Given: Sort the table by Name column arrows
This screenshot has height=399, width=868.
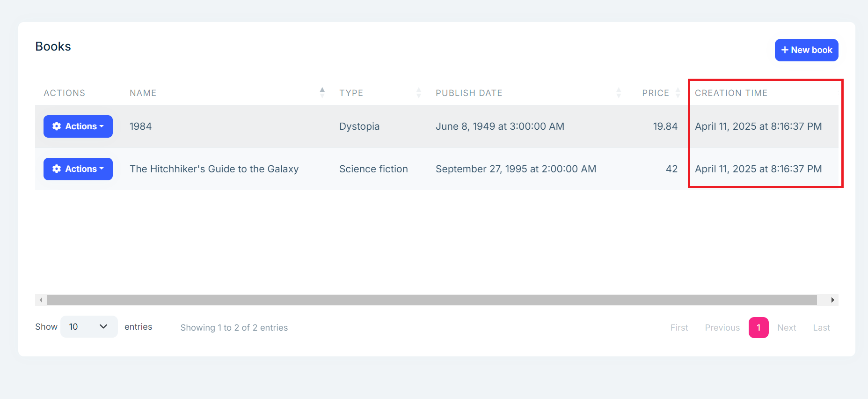Looking at the screenshot, I should pyautogui.click(x=322, y=93).
